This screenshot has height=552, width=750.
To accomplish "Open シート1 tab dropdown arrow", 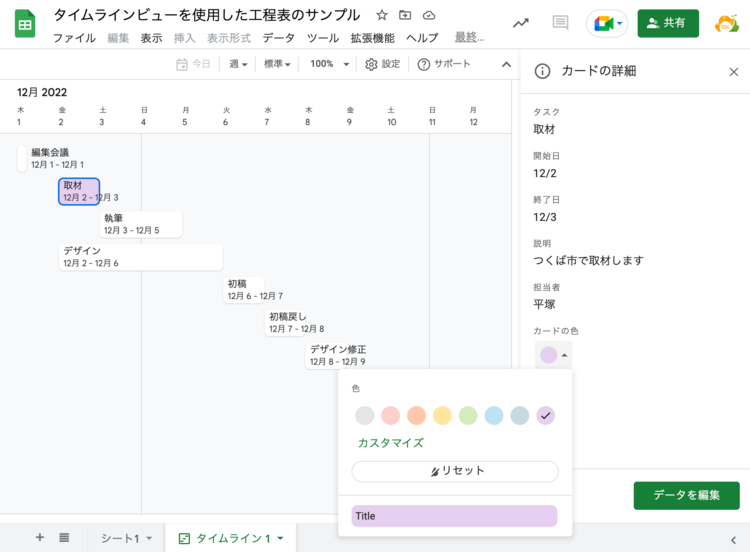I will click(x=149, y=539).
